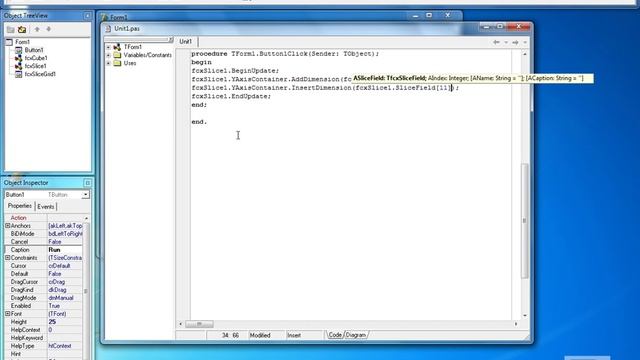Image resolution: width=640 pixels, height=360 pixels.
Task: Click the fcxSlice1.EndUpdate code line
Action: tap(231, 96)
